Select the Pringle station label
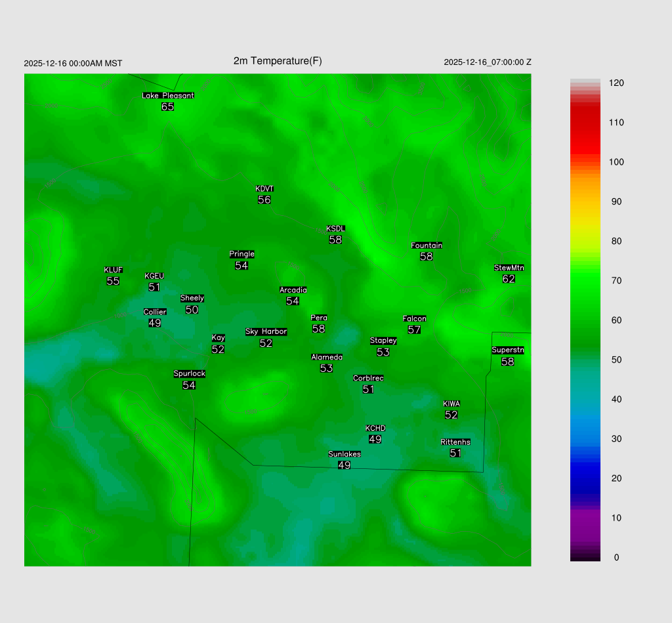 (x=241, y=254)
